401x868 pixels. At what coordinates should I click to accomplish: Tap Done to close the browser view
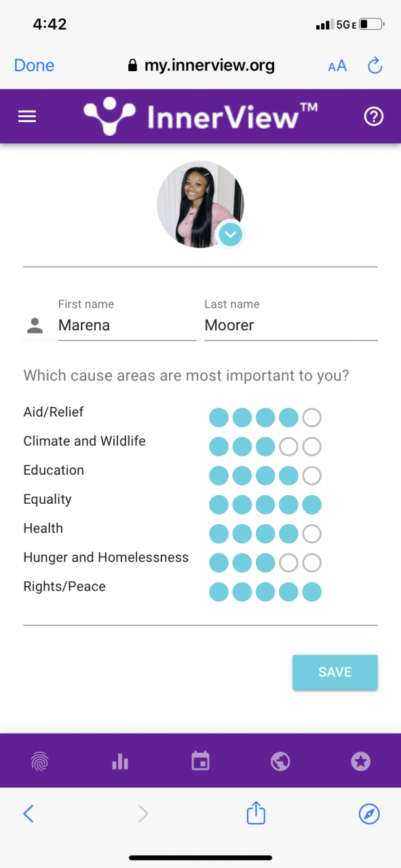coord(34,65)
